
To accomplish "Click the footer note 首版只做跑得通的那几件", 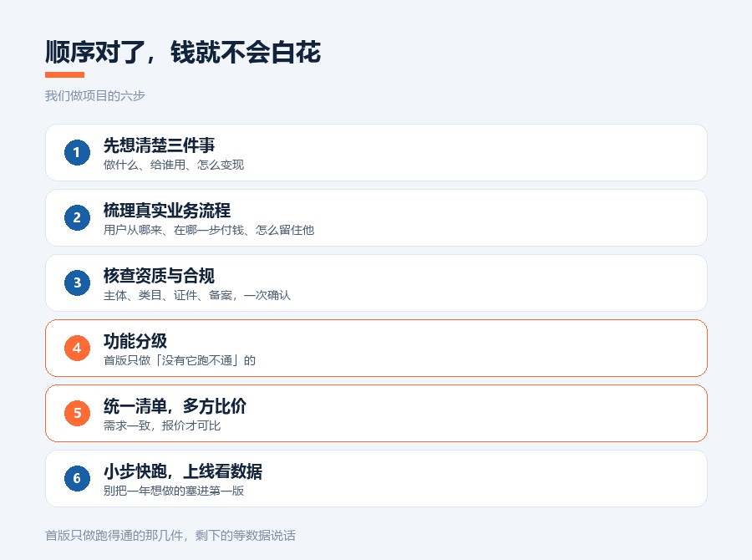I will (x=170, y=536).
